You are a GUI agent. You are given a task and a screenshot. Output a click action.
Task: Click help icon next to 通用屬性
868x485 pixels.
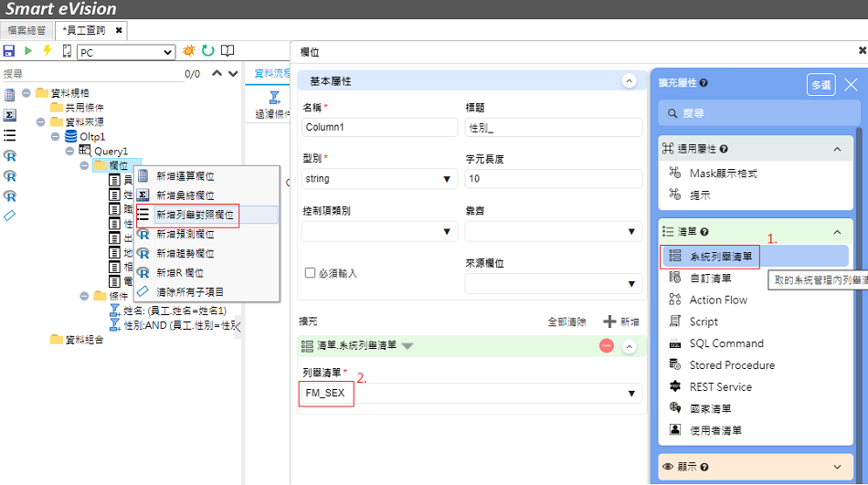(x=724, y=149)
